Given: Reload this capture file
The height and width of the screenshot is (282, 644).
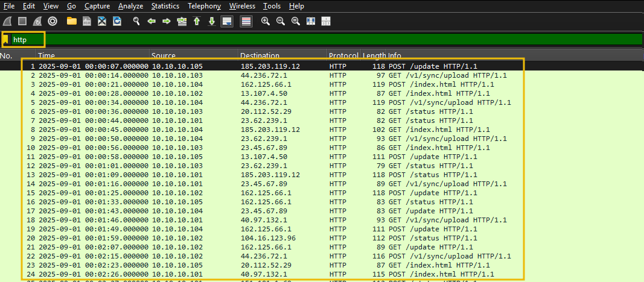Looking at the screenshot, I should 117,21.
